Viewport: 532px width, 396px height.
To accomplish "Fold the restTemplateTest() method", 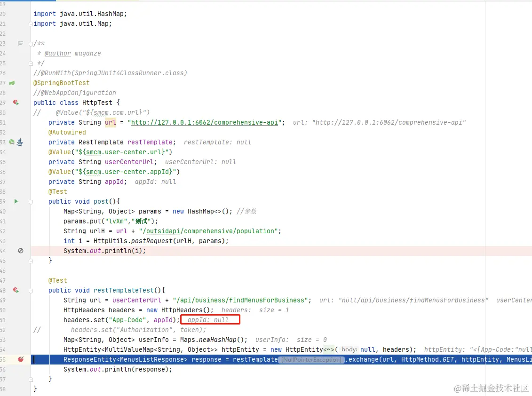I will tap(31, 291).
